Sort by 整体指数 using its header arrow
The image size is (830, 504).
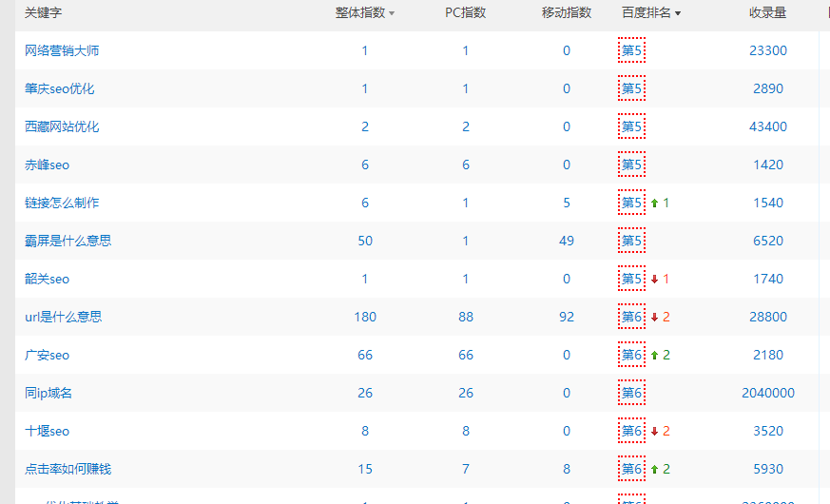click(x=392, y=14)
